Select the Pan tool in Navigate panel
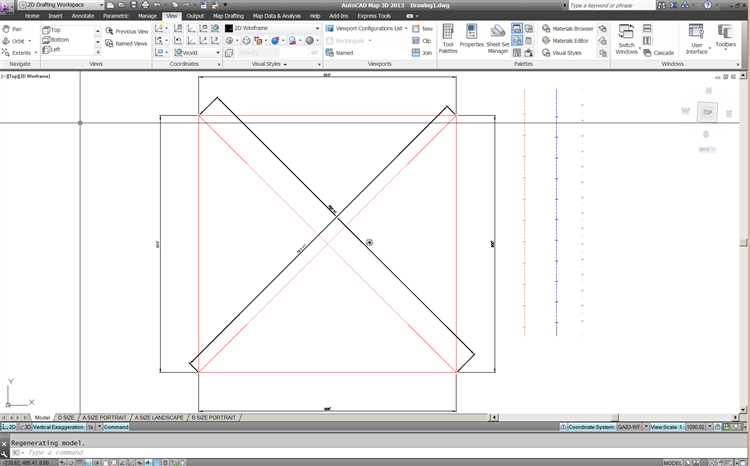Image resolution: width=750 pixels, height=466 pixels. pos(12,29)
